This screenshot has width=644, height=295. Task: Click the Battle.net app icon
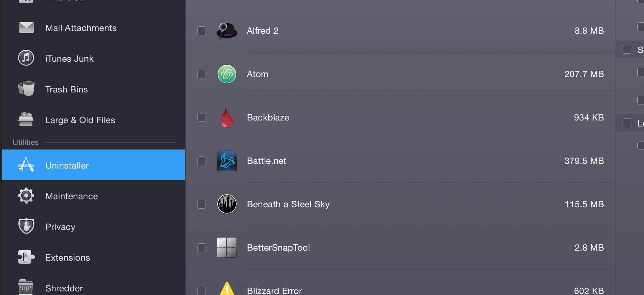[227, 161]
